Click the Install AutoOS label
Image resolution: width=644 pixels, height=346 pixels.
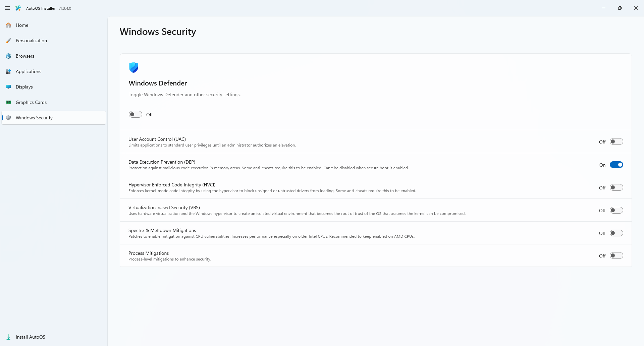(31, 337)
